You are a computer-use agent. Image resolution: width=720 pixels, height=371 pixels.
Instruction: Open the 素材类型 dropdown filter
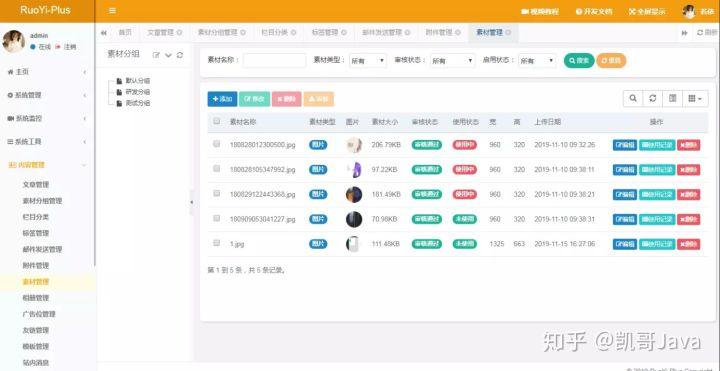(x=368, y=61)
